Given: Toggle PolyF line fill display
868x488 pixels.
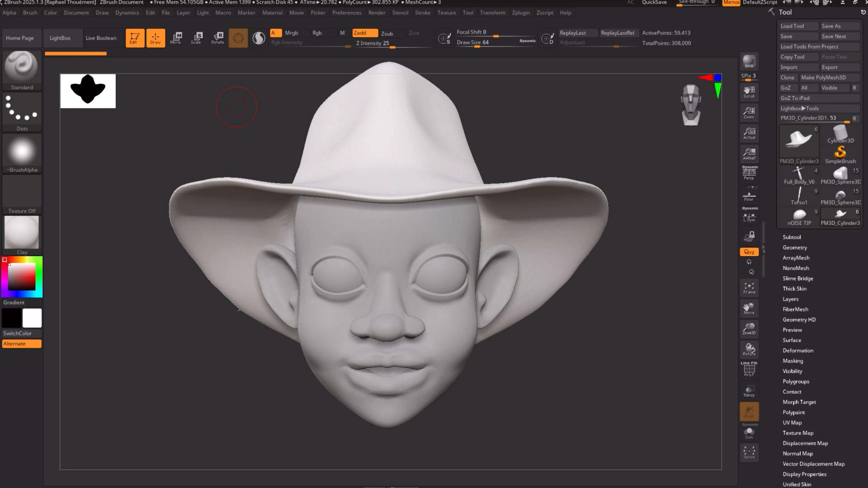Looking at the screenshot, I should [749, 370].
